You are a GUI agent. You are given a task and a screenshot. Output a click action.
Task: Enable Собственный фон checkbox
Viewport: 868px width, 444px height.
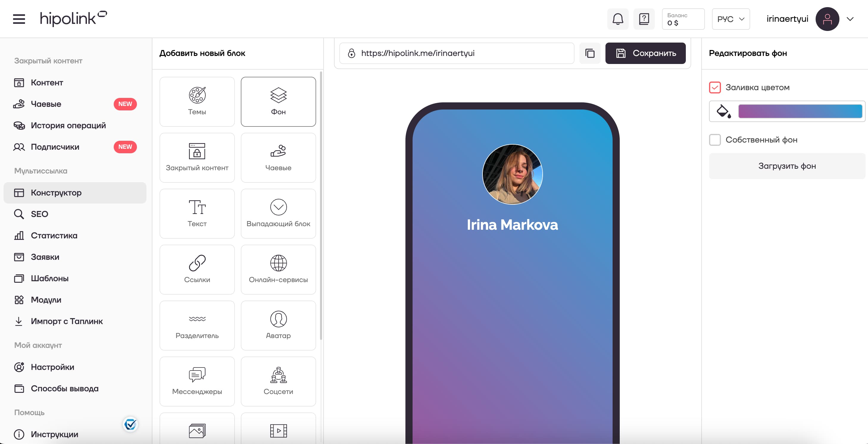click(x=715, y=140)
